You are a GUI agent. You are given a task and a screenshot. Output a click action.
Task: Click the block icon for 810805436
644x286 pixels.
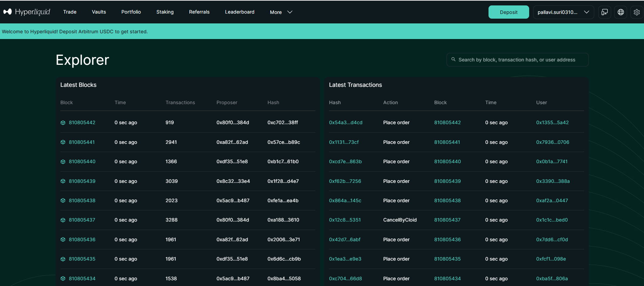[63, 240]
